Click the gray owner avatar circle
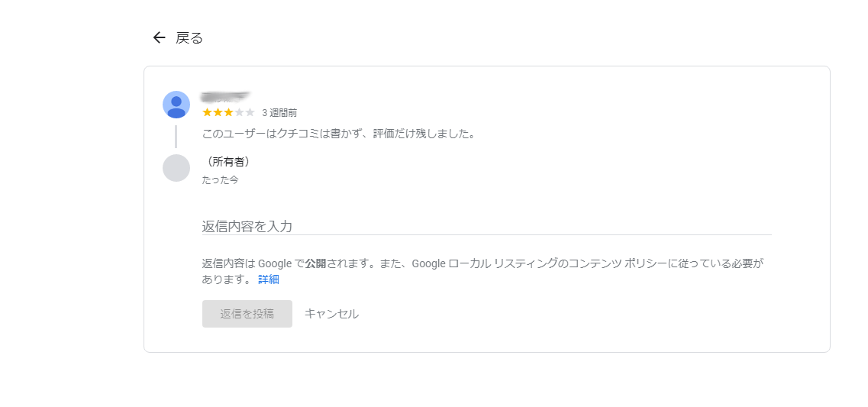The height and width of the screenshot is (407, 868). click(x=176, y=168)
